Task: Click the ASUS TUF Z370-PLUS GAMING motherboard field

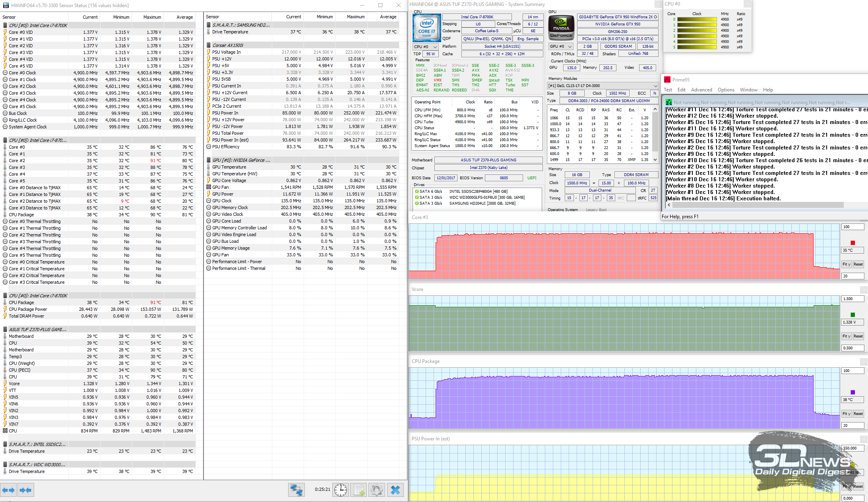Action: [x=488, y=160]
